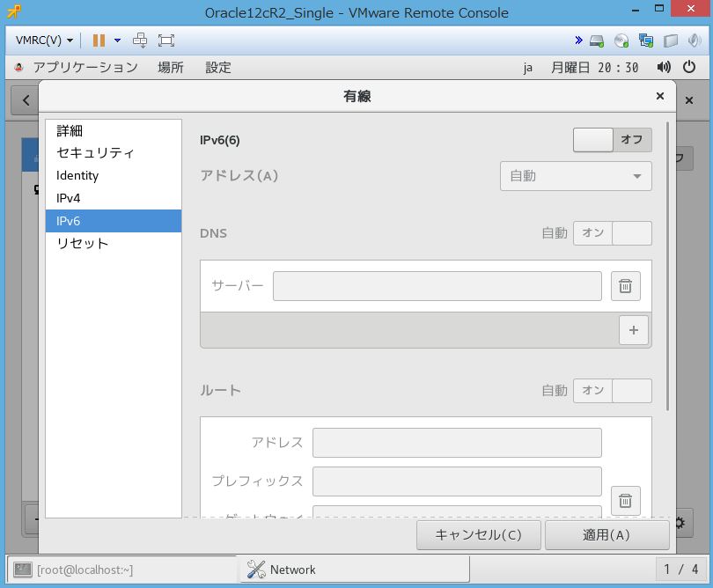Toggle the ルート automatic switch
Viewport: 713px width, 588px height.
coord(612,391)
